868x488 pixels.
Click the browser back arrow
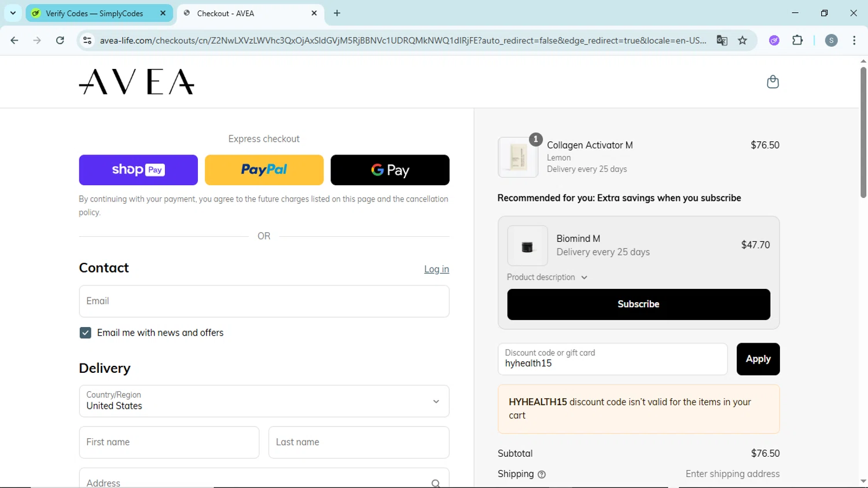pyautogui.click(x=14, y=41)
